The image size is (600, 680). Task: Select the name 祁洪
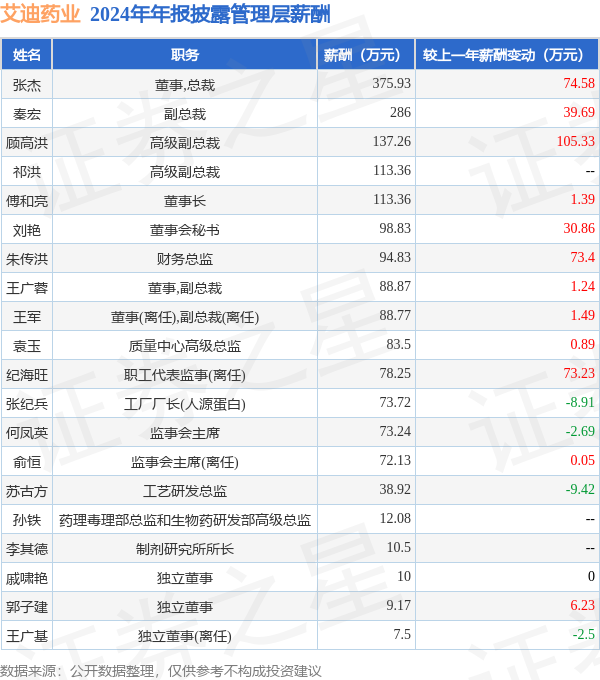tap(27, 172)
